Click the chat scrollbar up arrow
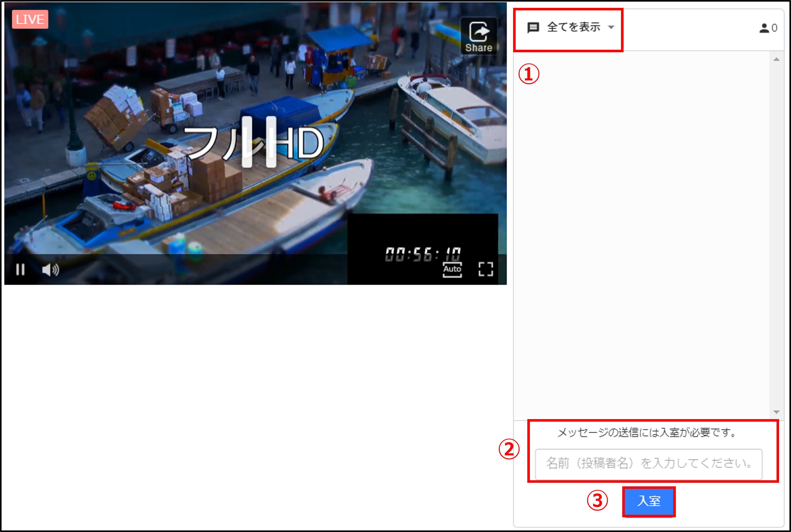Viewport: 791px width, 532px height. pyautogui.click(x=776, y=59)
